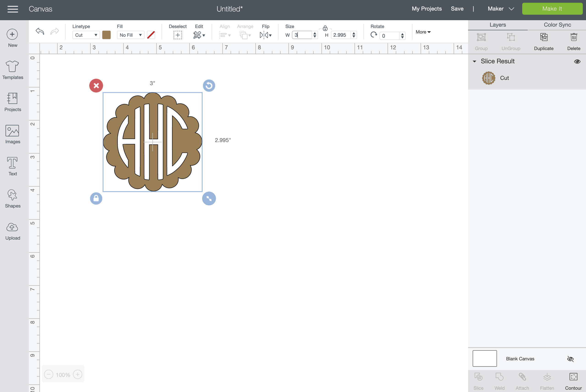This screenshot has height=392, width=586.
Task: Undo the last action
Action: (x=40, y=31)
